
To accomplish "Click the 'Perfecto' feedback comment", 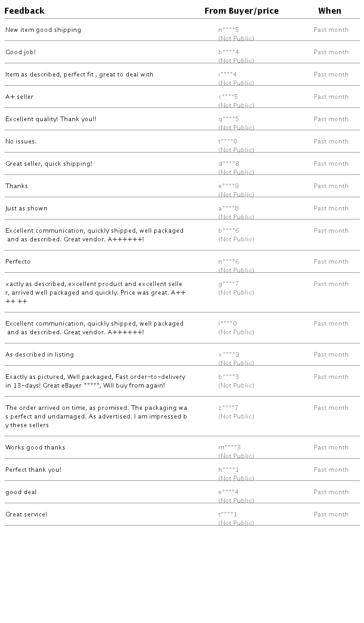I will tap(18, 262).
